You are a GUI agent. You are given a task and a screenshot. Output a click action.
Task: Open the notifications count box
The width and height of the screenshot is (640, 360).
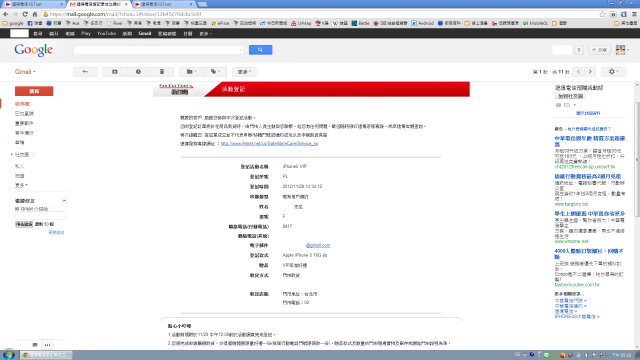(579, 50)
